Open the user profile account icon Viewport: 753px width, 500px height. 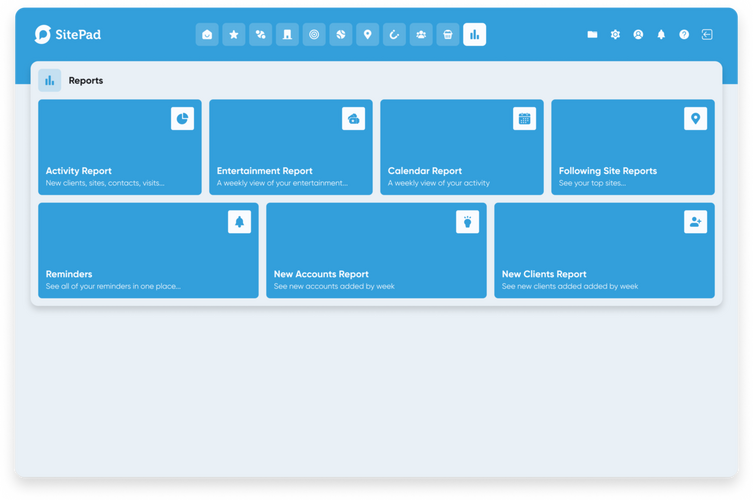click(638, 35)
